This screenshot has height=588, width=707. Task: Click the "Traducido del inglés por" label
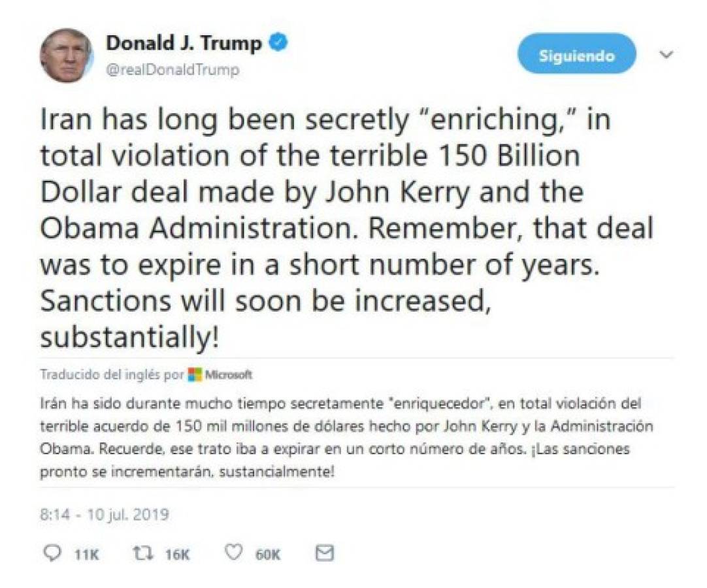point(112,375)
